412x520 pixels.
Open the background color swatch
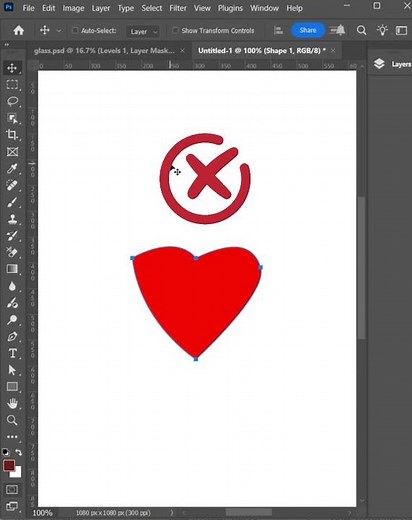point(17,473)
